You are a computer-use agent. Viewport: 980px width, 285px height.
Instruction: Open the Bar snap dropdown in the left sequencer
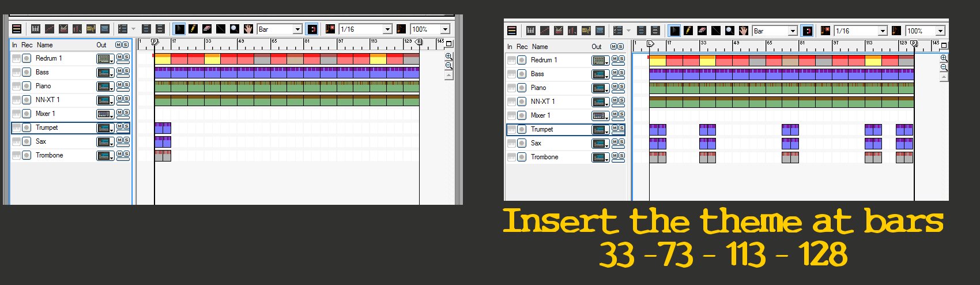(298, 29)
